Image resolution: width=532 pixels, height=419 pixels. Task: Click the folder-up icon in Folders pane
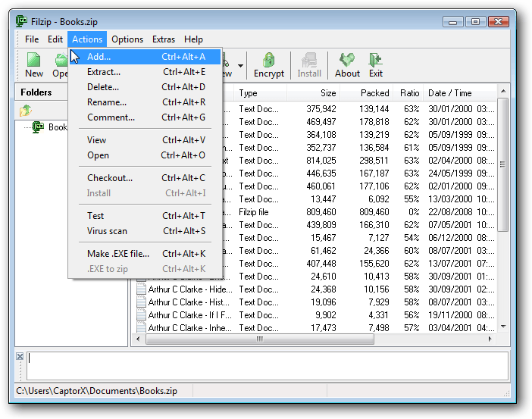click(x=26, y=111)
